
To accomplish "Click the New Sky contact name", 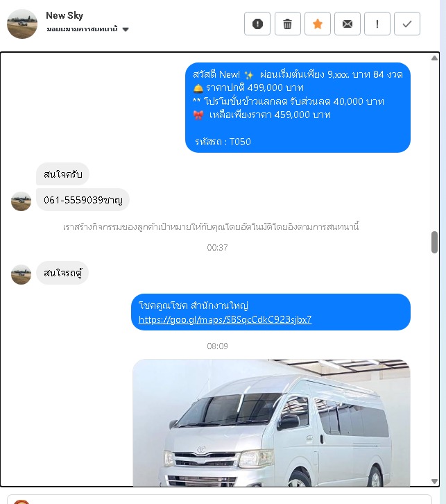I will 65,15.
